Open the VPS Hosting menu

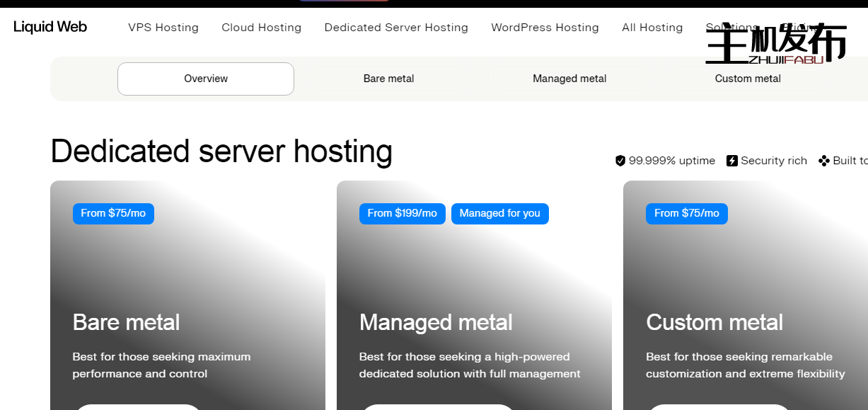point(163,28)
